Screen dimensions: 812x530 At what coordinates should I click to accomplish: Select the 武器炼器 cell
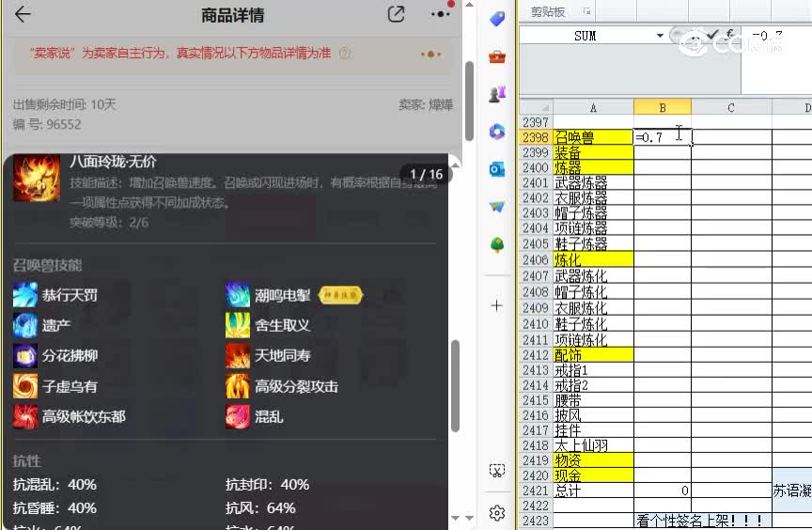point(593,182)
